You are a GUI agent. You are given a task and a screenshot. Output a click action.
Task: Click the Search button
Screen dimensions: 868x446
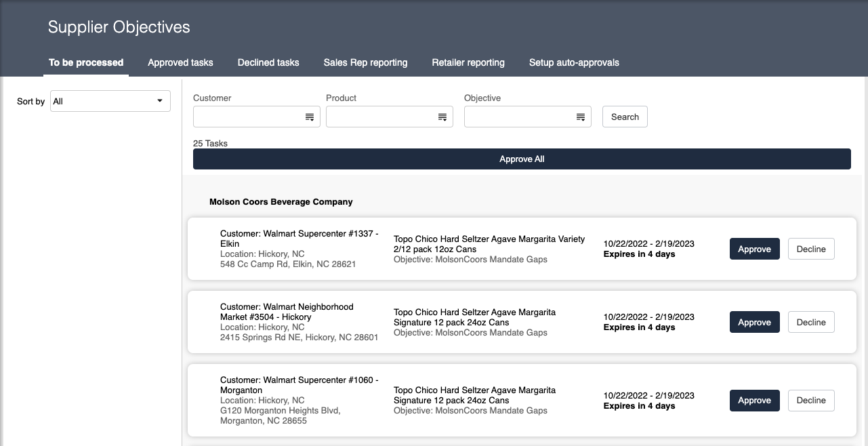point(625,117)
